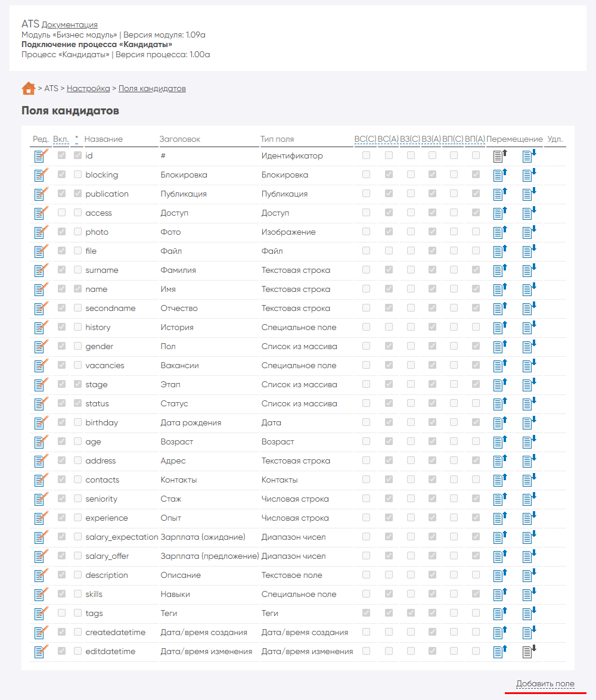Edit the photo field row
This screenshot has width=596, height=700.
[41, 232]
